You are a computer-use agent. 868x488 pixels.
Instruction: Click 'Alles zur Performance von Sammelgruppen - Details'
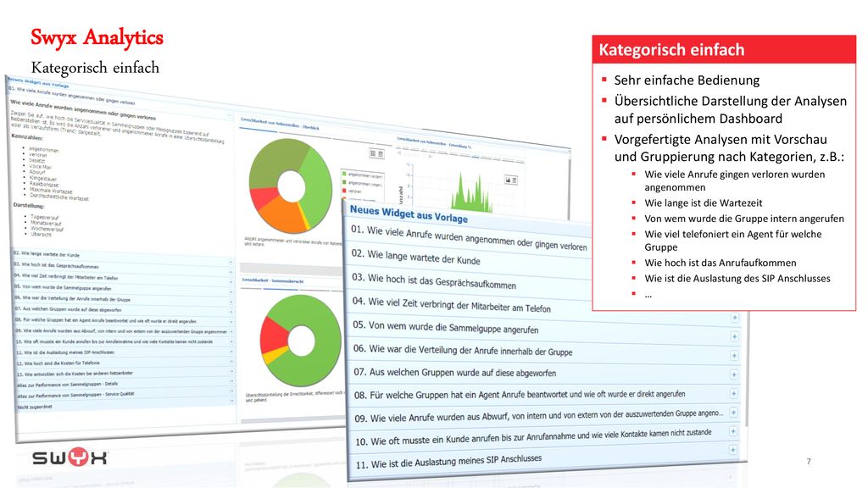(x=68, y=384)
